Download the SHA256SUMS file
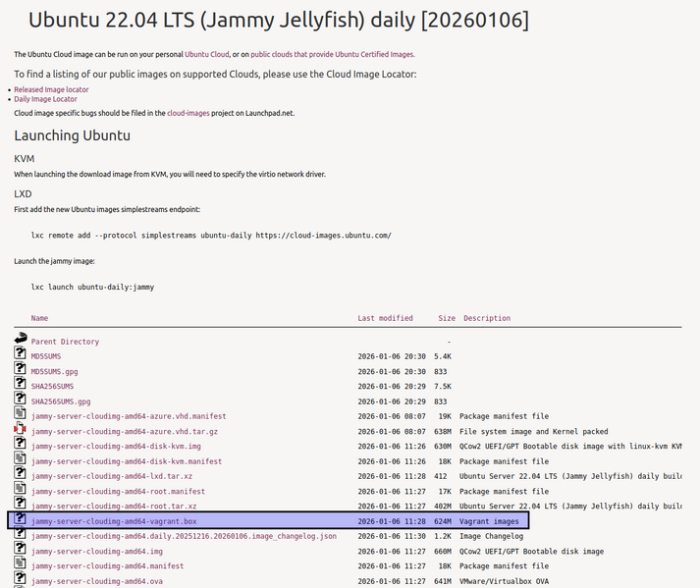 (x=52, y=386)
